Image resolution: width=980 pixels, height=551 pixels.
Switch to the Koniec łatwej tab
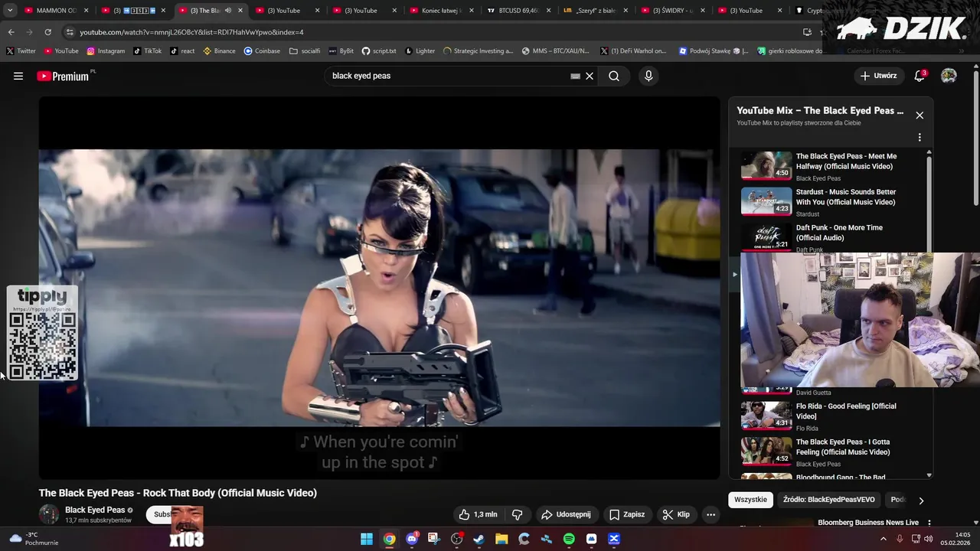click(x=442, y=11)
